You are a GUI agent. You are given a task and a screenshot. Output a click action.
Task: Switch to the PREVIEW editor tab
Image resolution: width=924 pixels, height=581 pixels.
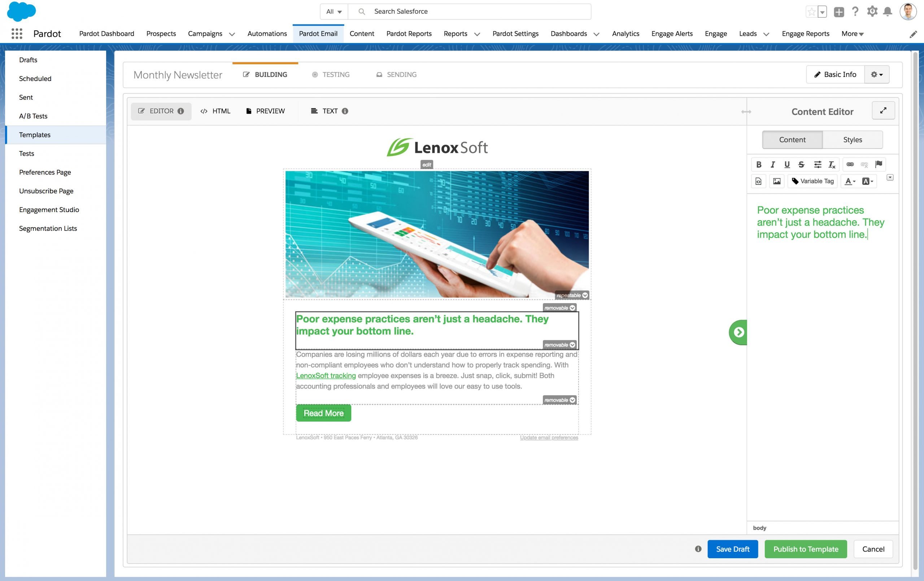pyautogui.click(x=270, y=111)
